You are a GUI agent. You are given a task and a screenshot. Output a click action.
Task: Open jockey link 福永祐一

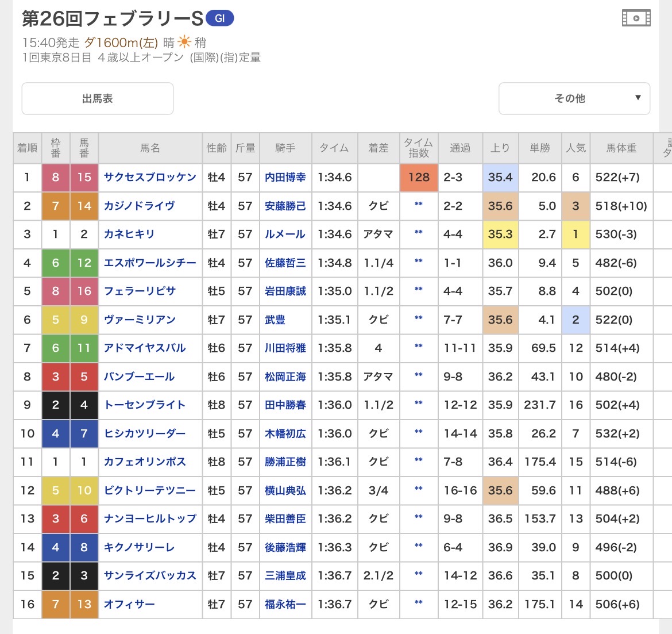(x=285, y=604)
